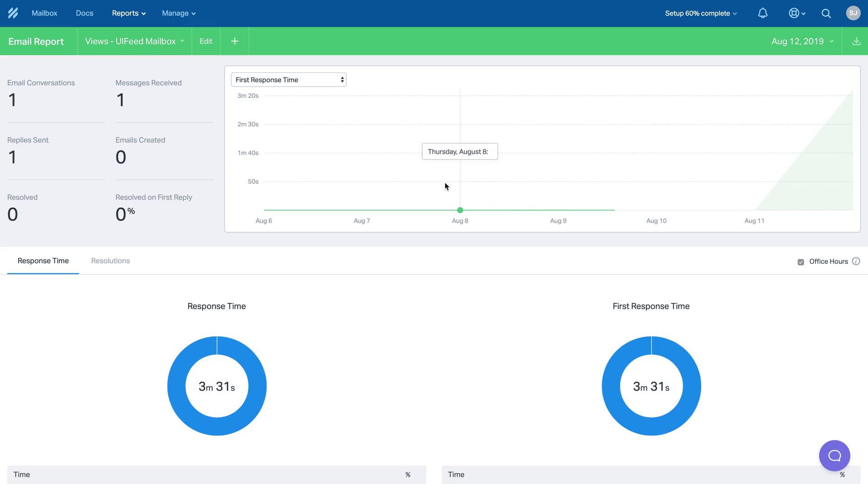This screenshot has height=489, width=868.
Task: Click the Aug 12 2019 date range selector
Action: tap(801, 41)
